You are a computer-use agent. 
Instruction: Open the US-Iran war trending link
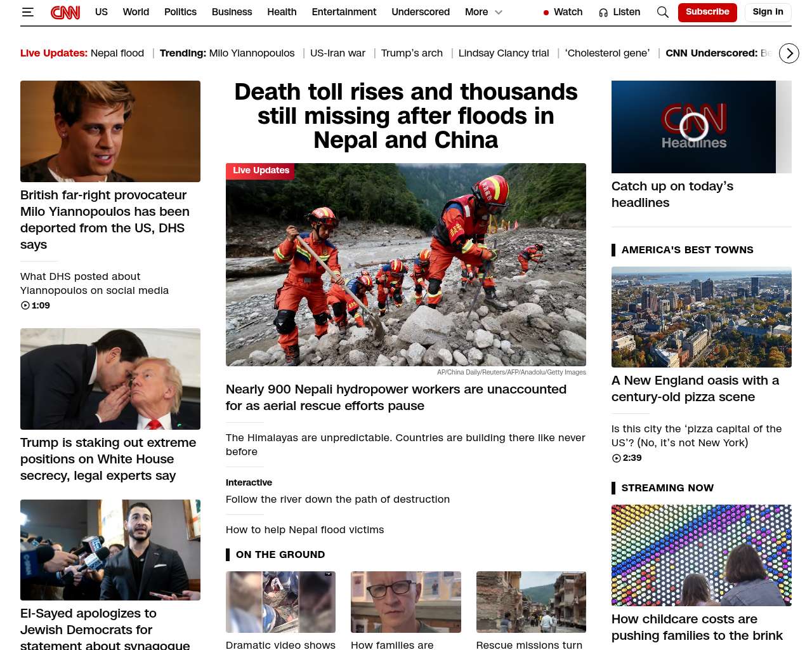pyautogui.click(x=337, y=53)
